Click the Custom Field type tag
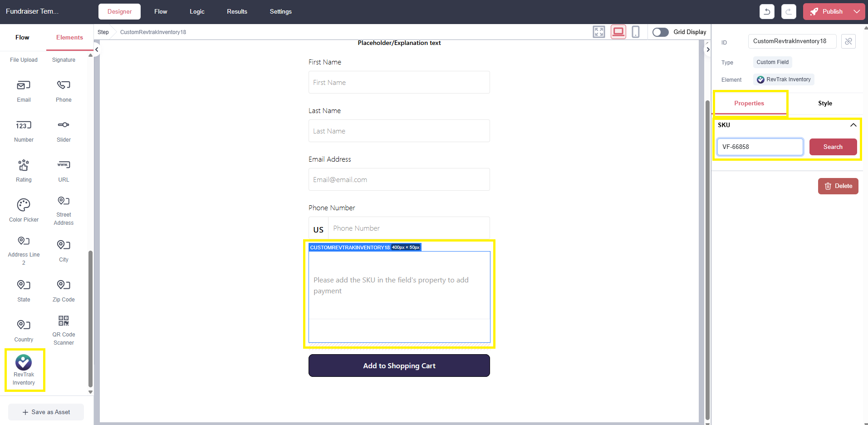 (772, 62)
